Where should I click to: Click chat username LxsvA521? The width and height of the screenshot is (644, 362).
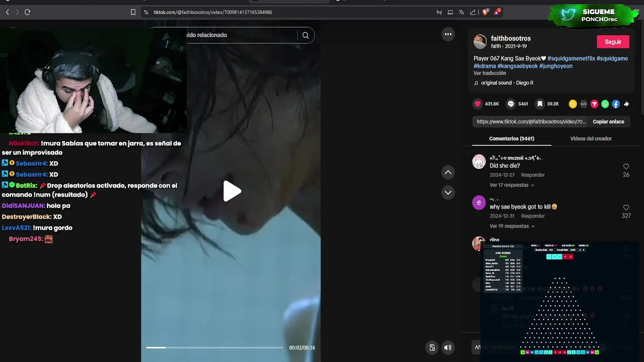(x=16, y=228)
